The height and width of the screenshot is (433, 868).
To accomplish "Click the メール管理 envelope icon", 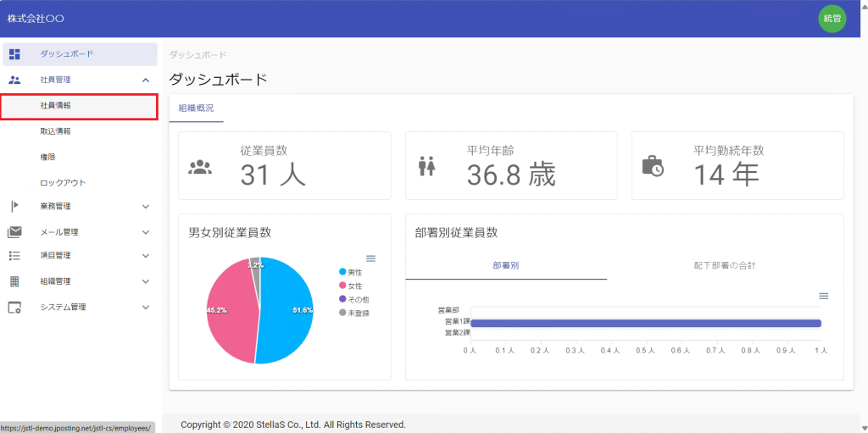I will [x=14, y=232].
